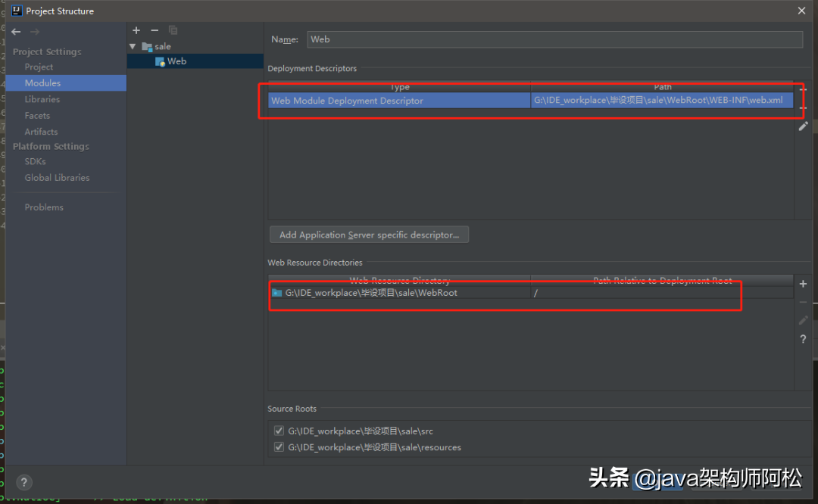The image size is (818, 504).
Task: Click the copy module icon
Action: pos(173,30)
